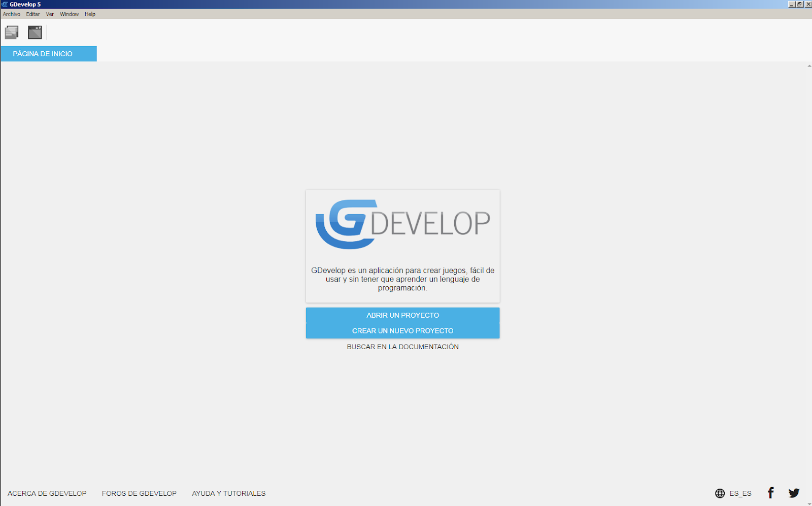The height and width of the screenshot is (506, 812).
Task: Select the ES_ES language selector
Action: [x=740, y=493]
